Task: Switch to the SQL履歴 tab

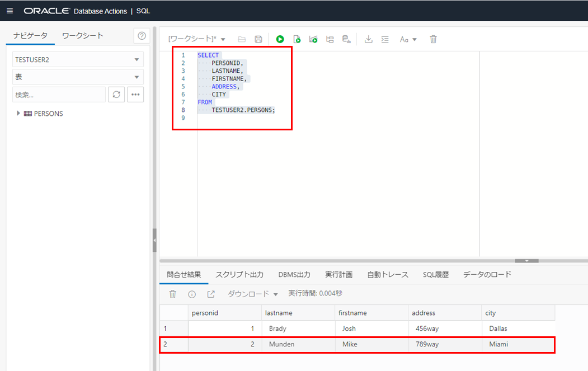Action: [x=435, y=275]
